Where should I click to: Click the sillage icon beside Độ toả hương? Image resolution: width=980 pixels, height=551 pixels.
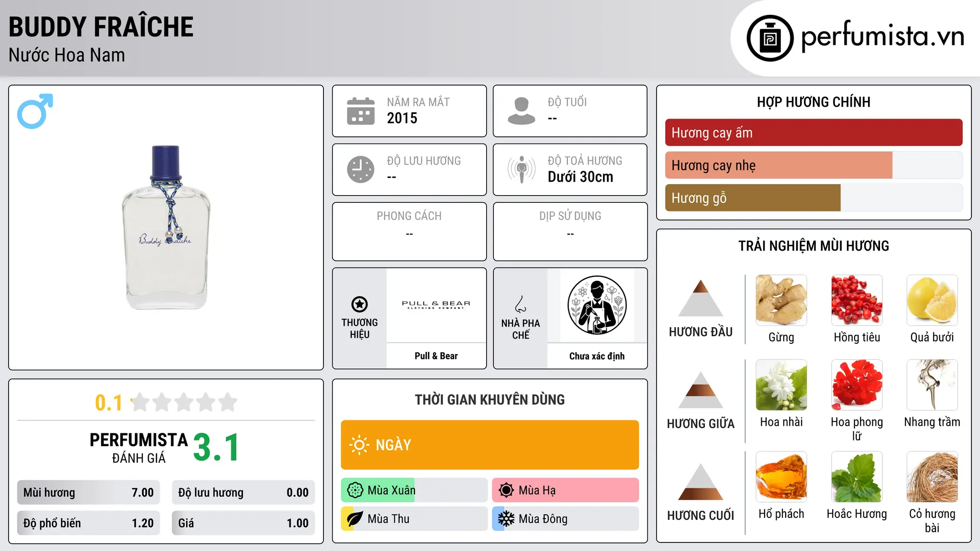click(522, 169)
